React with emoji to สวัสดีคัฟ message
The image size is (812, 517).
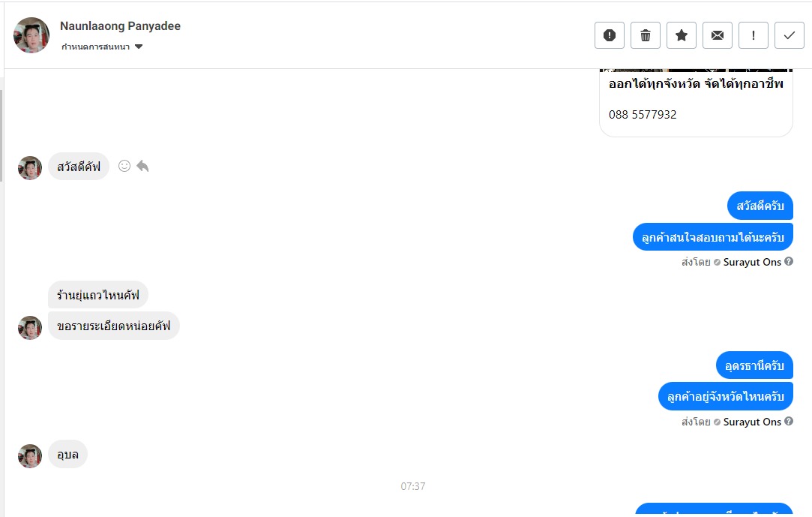tap(124, 166)
